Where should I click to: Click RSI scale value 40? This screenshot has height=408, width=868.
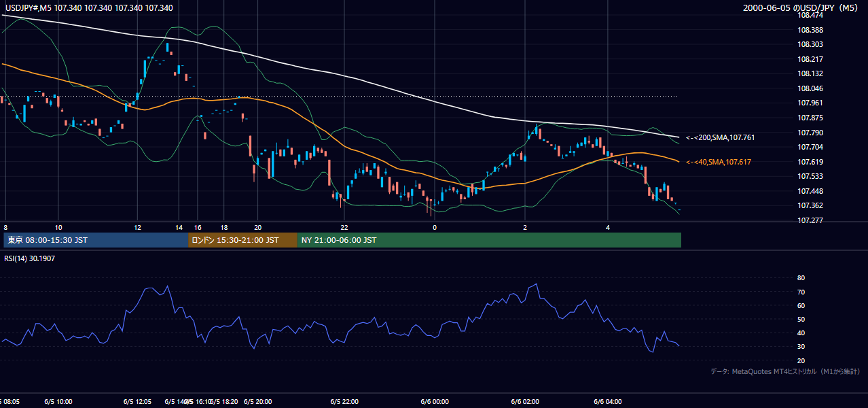coord(801,333)
